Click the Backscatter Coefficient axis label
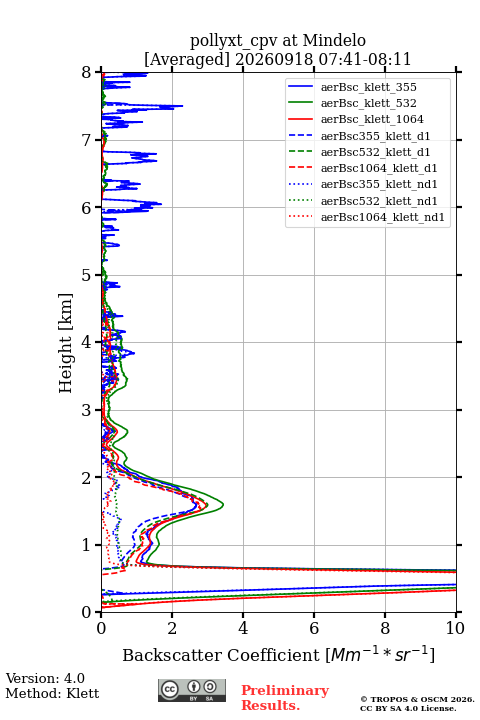 pyautogui.click(x=278, y=654)
